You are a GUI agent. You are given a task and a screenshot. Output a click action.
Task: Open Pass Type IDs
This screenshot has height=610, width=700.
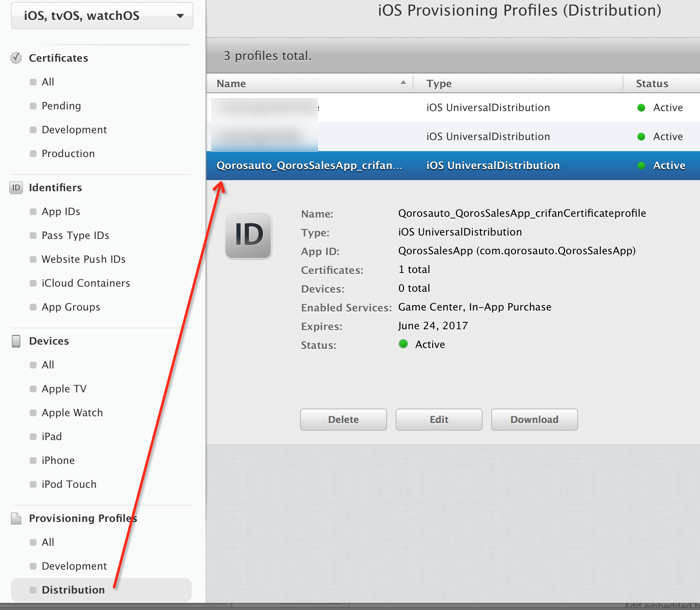coord(75,235)
